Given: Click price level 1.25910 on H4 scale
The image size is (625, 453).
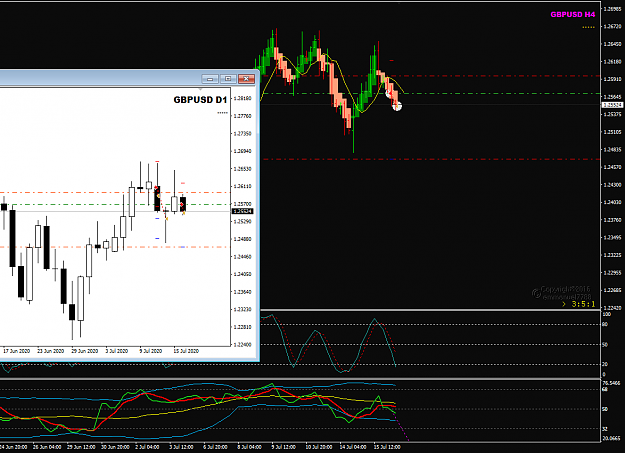Looking at the screenshot, I should (613, 79).
